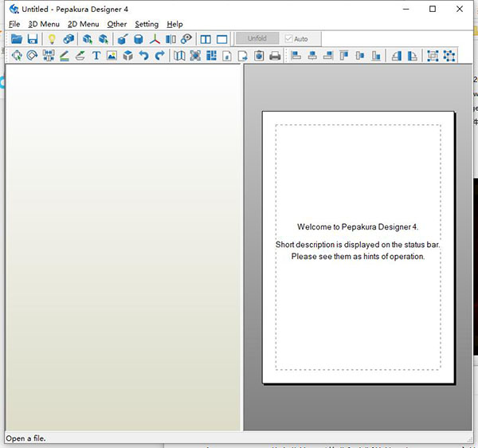Click the Redo arrow icon
This screenshot has height=448, width=478.
pyautogui.click(x=160, y=56)
